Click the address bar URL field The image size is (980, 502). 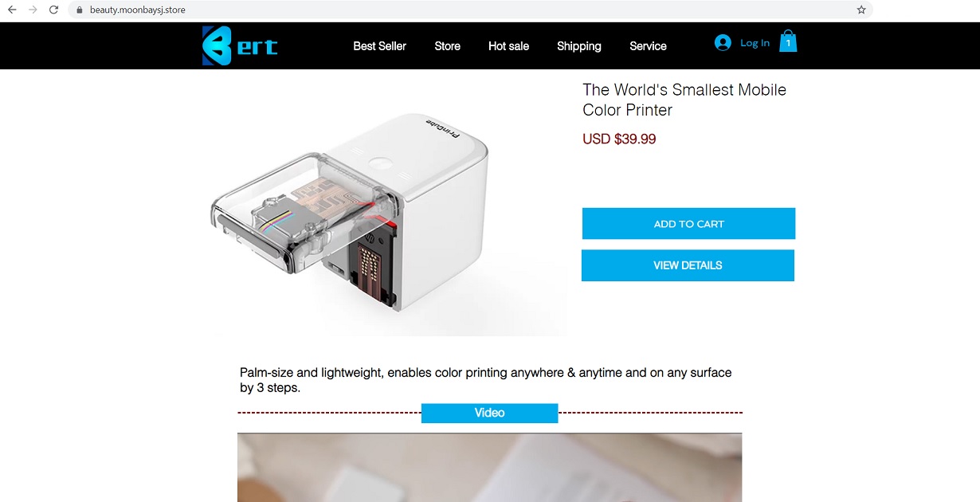[x=470, y=10]
